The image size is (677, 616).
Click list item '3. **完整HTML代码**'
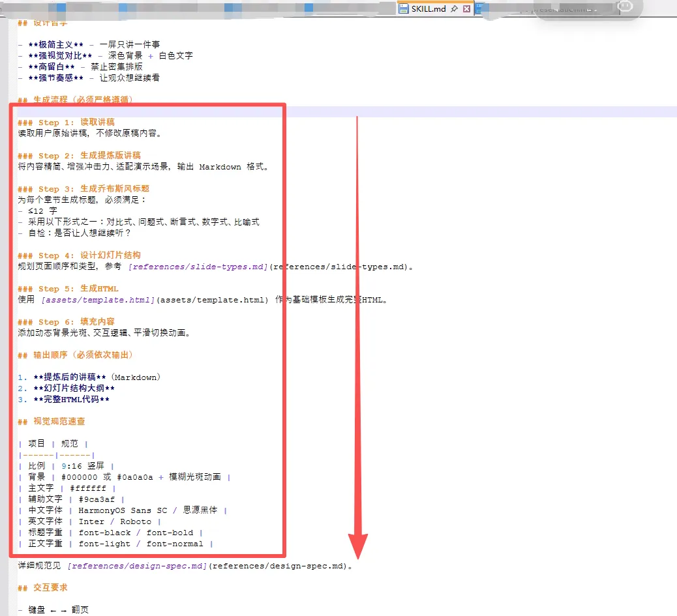tap(63, 400)
